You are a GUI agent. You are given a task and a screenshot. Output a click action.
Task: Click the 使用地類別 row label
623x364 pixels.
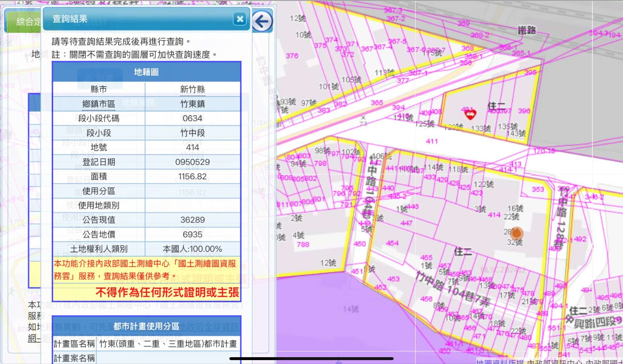tap(99, 205)
